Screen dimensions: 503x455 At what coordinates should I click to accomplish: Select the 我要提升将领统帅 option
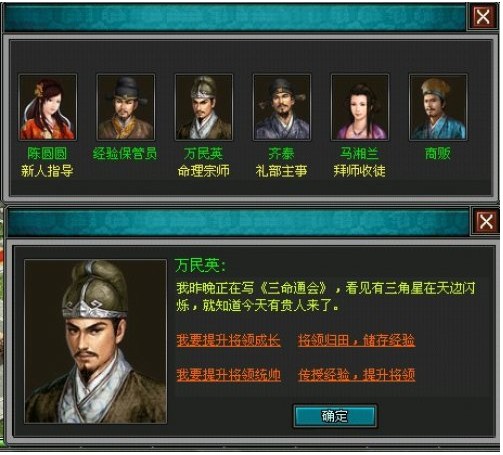tap(228, 375)
